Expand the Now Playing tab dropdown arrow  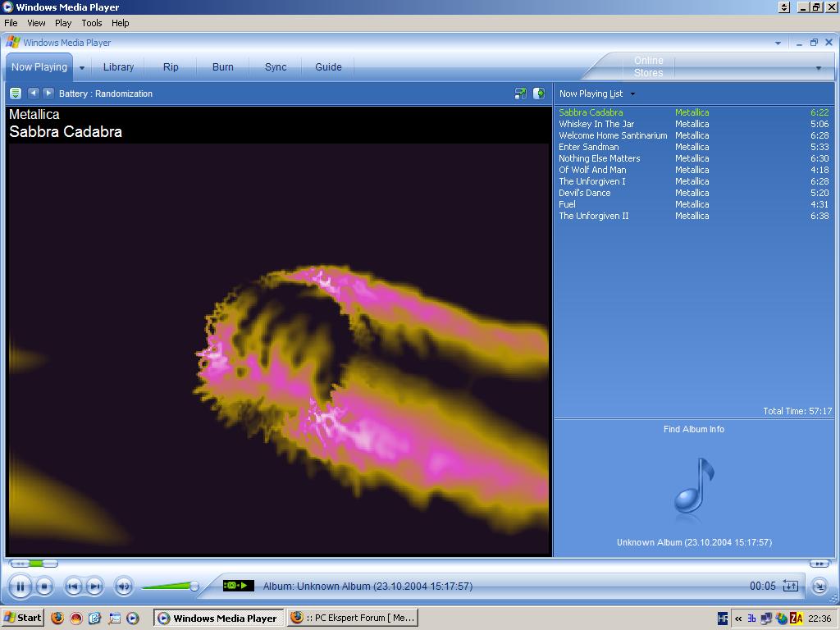81,68
